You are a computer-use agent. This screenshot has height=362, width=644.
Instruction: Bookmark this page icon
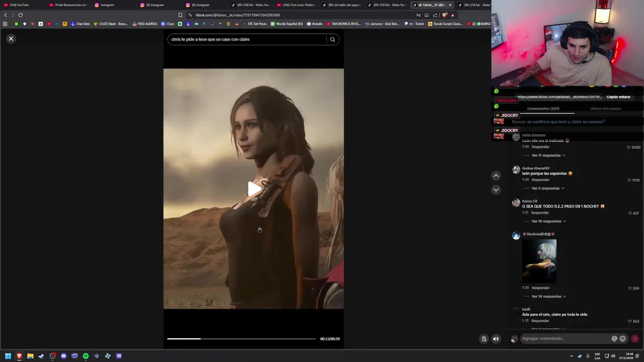coord(180,15)
